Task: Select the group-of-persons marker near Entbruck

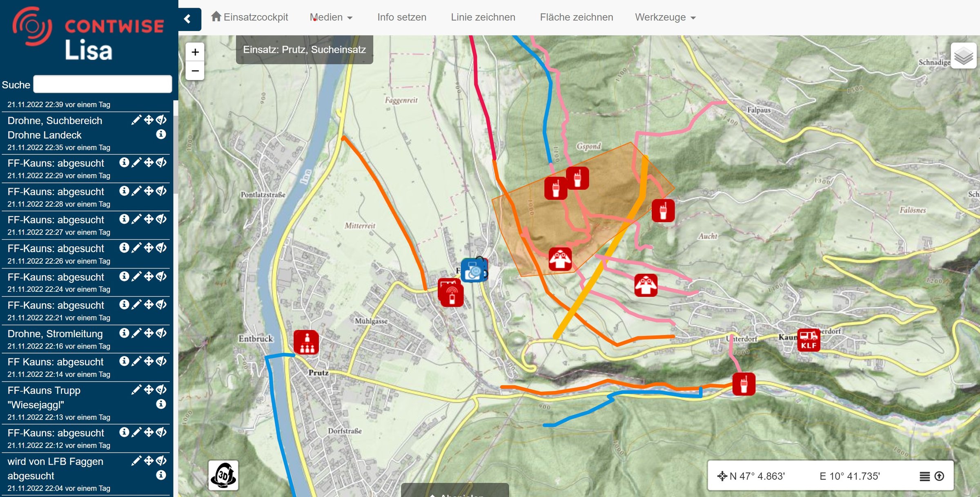Action: [x=306, y=342]
